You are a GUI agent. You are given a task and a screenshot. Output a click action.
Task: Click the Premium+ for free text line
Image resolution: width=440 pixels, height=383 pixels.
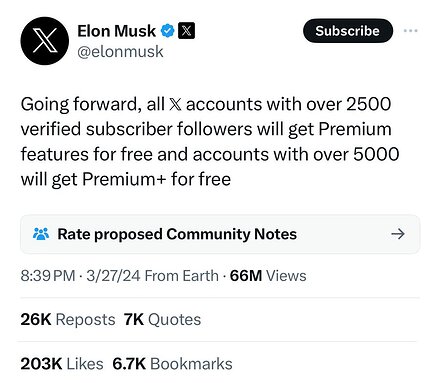[126, 179]
